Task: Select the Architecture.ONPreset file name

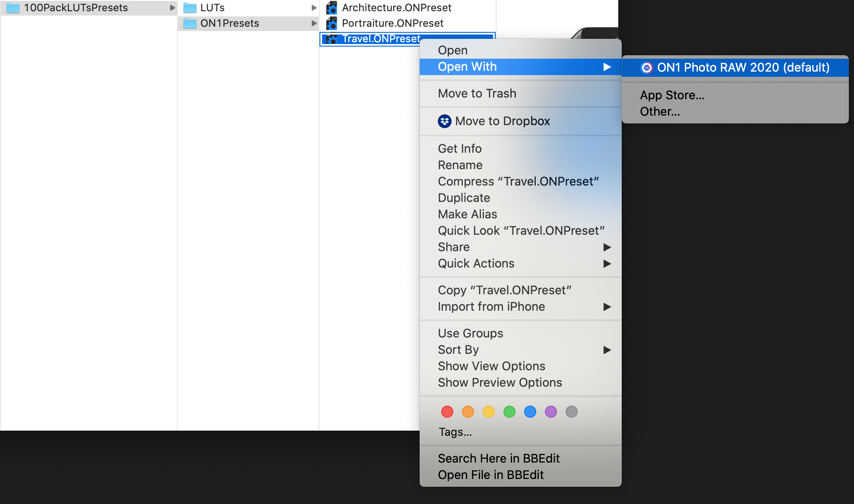Action: [x=397, y=8]
